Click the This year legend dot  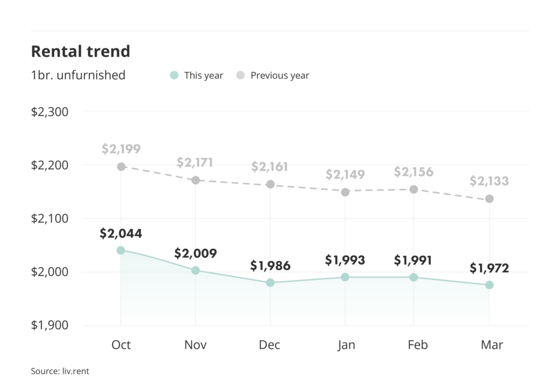tap(174, 75)
